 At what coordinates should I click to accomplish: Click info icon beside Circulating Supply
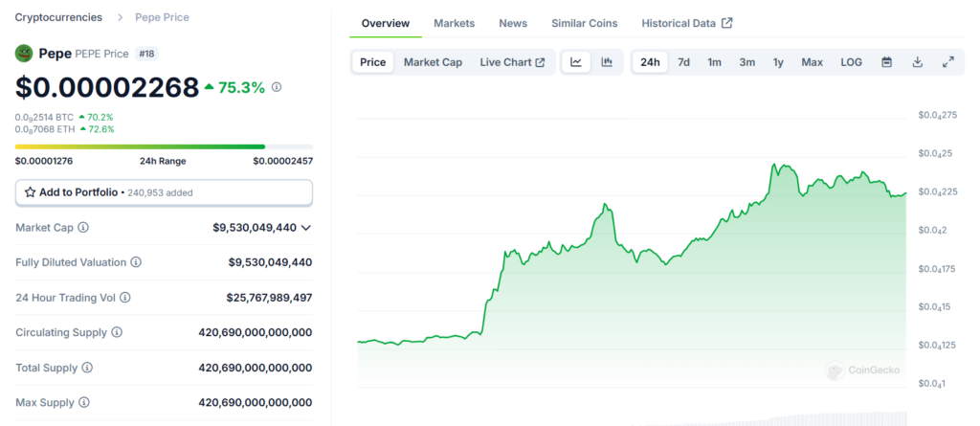click(x=117, y=332)
